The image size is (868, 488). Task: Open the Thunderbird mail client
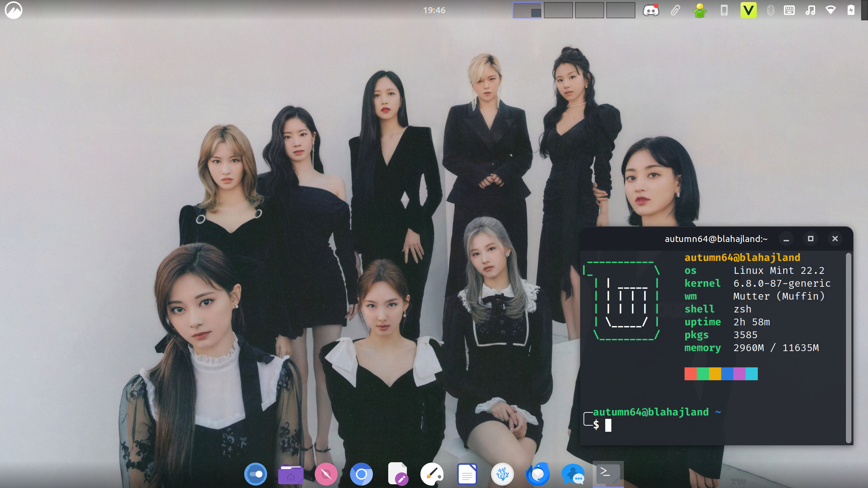click(538, 474)
